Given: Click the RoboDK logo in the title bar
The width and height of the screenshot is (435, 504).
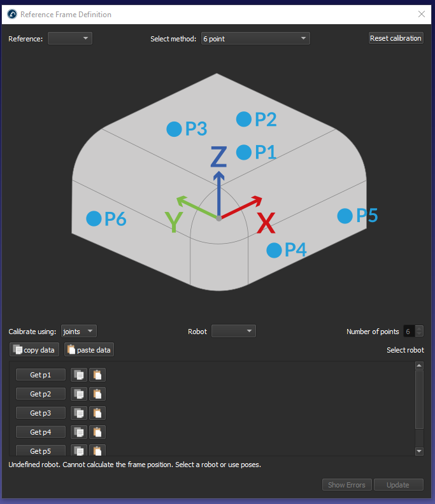Looking at the screenshot, I should (x=12, y=15).
